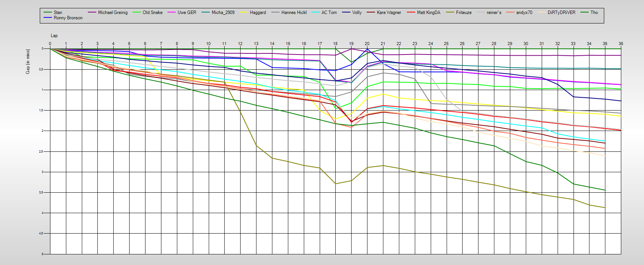Click the Stan legend entry
644x265 pixels.
pyautogui.click(x=58, y=12)
